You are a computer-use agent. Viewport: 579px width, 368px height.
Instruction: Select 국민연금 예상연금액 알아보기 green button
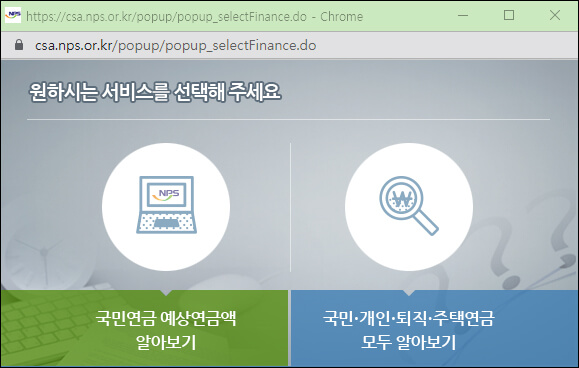click(x=144, y=328)
